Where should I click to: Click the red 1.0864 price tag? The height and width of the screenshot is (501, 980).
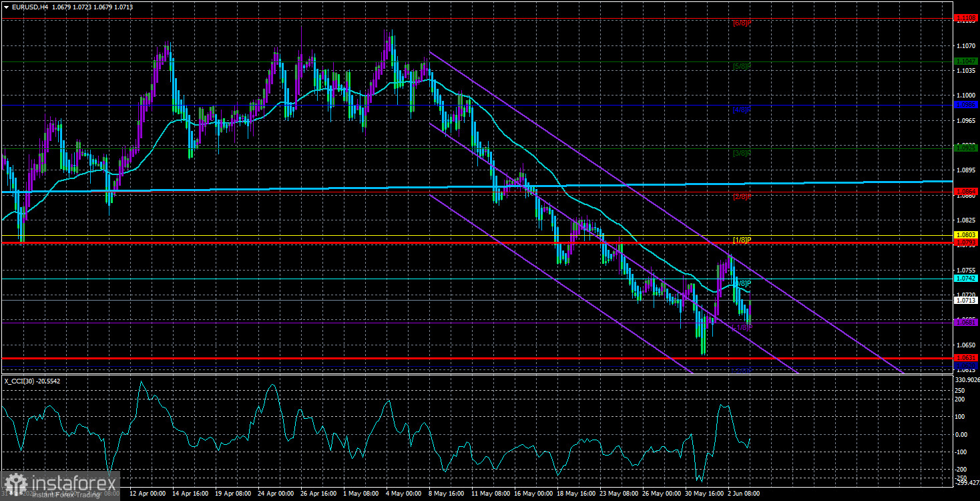(x=966, y=192)
